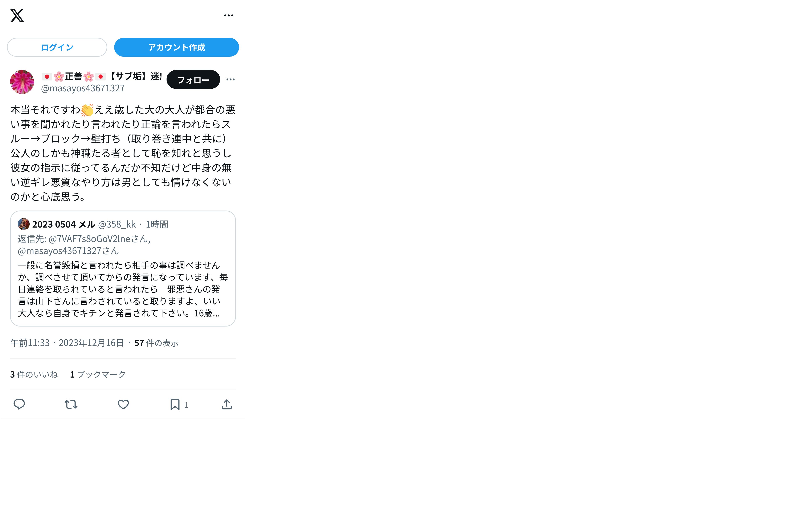
Task: Open the quoted tweet by 2023 0504 メル
Action: (x=123, y=268)
